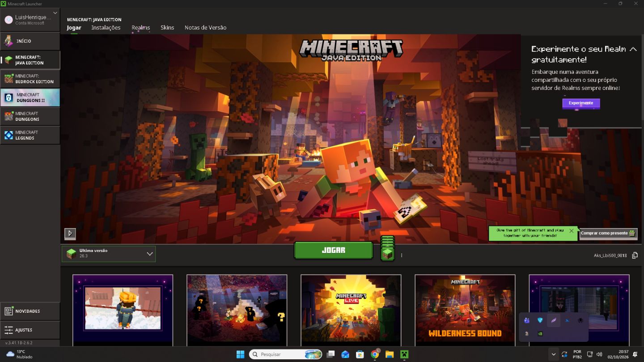Screen dimensions: 644x362
Task: Open the Minecraft Live news card
Action: [351, 311]
